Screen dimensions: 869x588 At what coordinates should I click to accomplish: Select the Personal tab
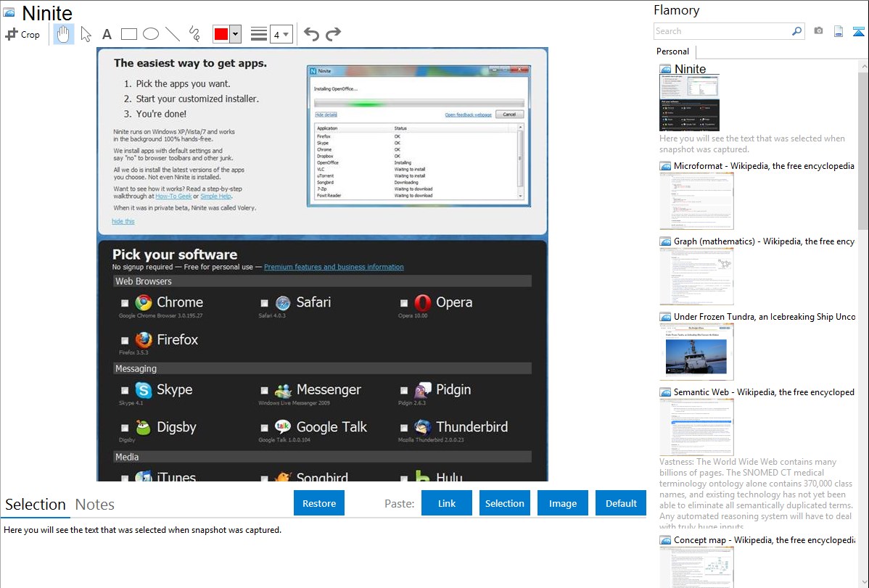(x=673, y=51)
